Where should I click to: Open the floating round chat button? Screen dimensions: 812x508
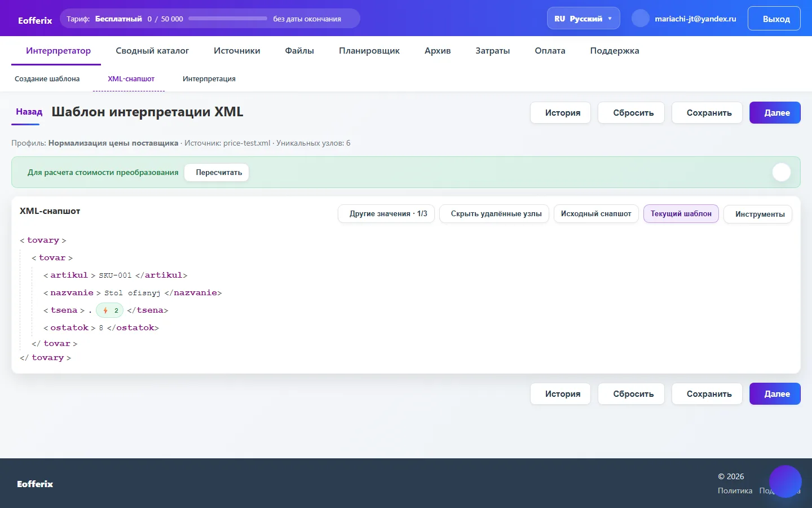pos(785,481)
